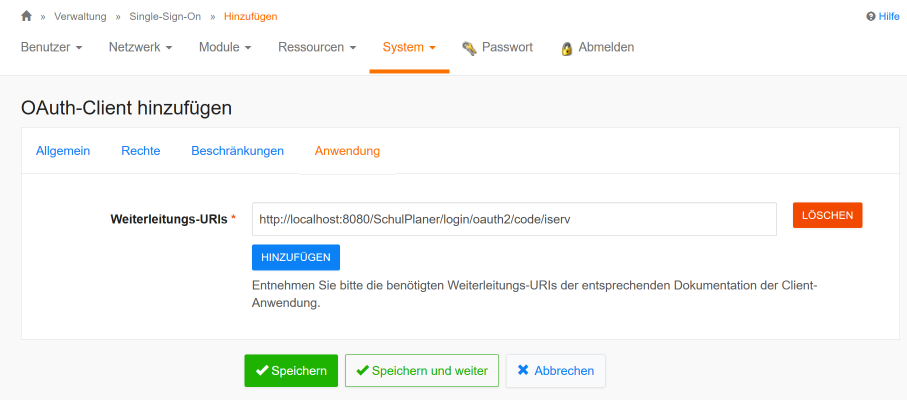The image size is (907, 400).
Task: Open the Ressourcen dropdown menu
Action: [x=317, y=47]
